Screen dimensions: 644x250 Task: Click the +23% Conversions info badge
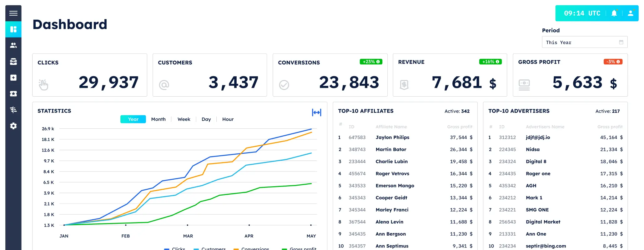[371, 62]
